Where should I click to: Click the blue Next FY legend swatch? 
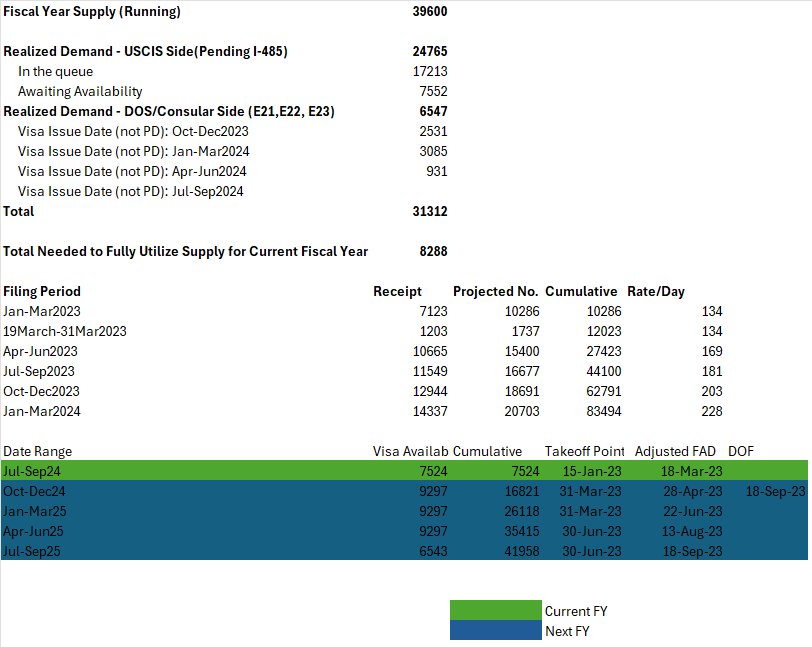pos(496,630)
